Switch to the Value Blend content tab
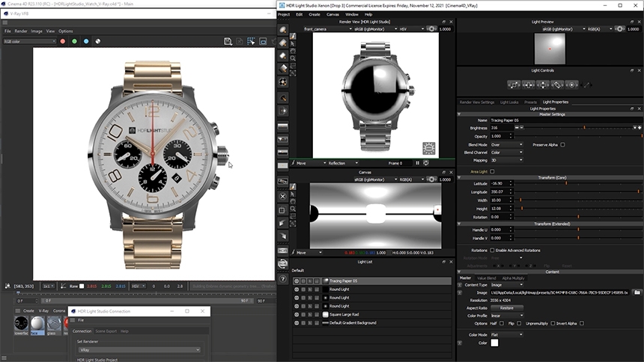The image size is (644, 362). point(486,278)
